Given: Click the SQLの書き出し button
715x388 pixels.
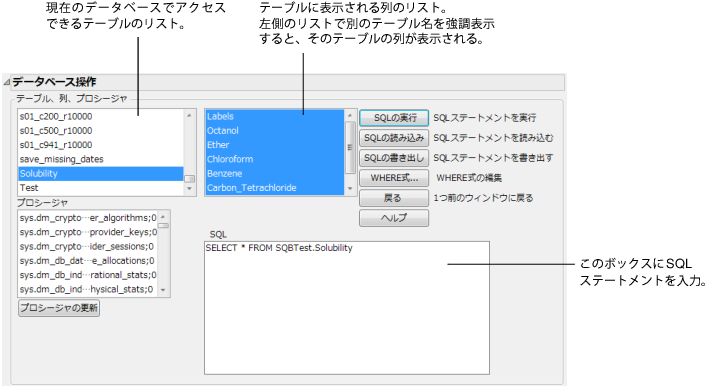Looking at the screenshot, I should click(x=394, y=158).
